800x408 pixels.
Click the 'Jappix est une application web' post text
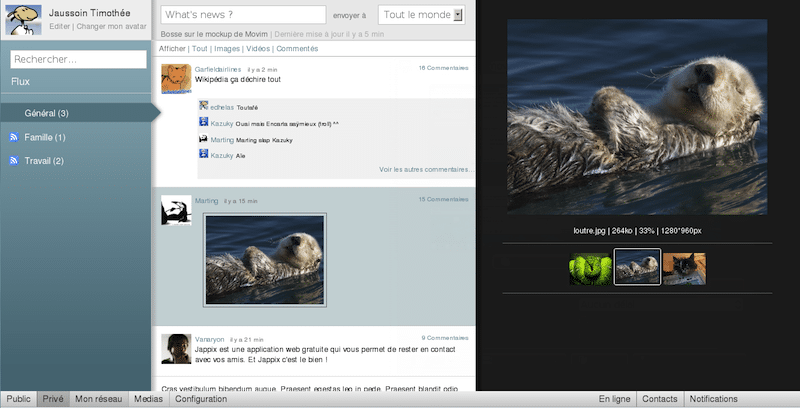pos(325,354)
